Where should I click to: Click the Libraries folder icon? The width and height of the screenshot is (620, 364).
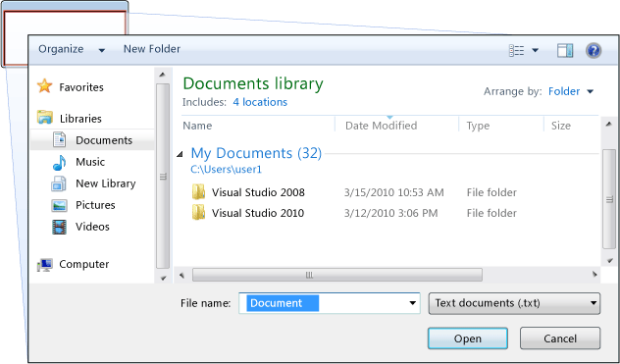[45, 118]
